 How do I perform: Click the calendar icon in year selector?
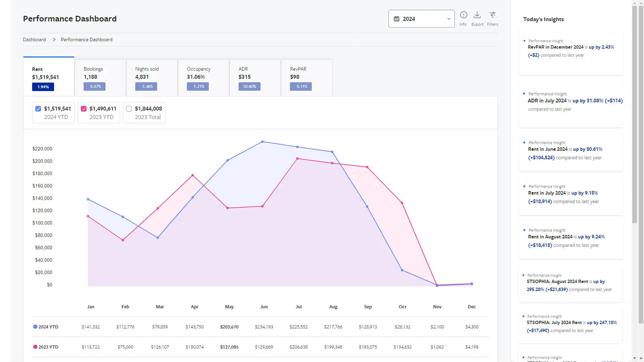[x=396, y=19]
